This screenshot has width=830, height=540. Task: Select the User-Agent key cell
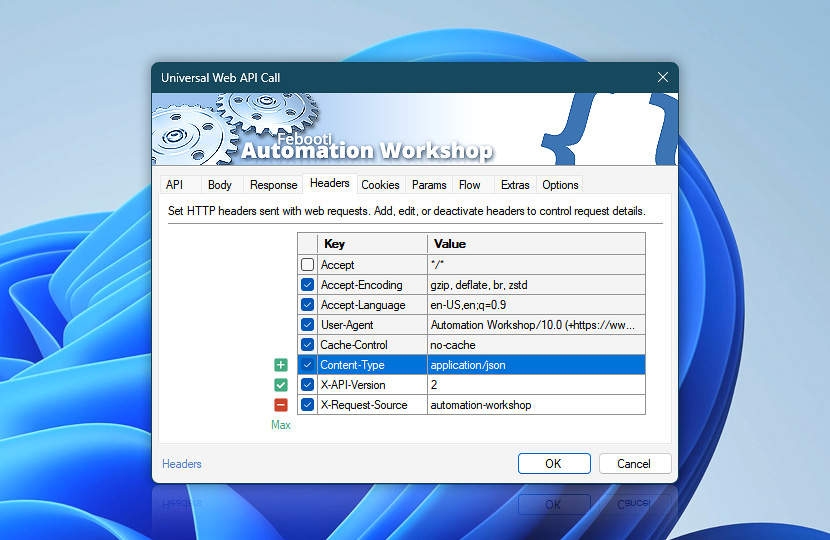[x=372, y=325]
